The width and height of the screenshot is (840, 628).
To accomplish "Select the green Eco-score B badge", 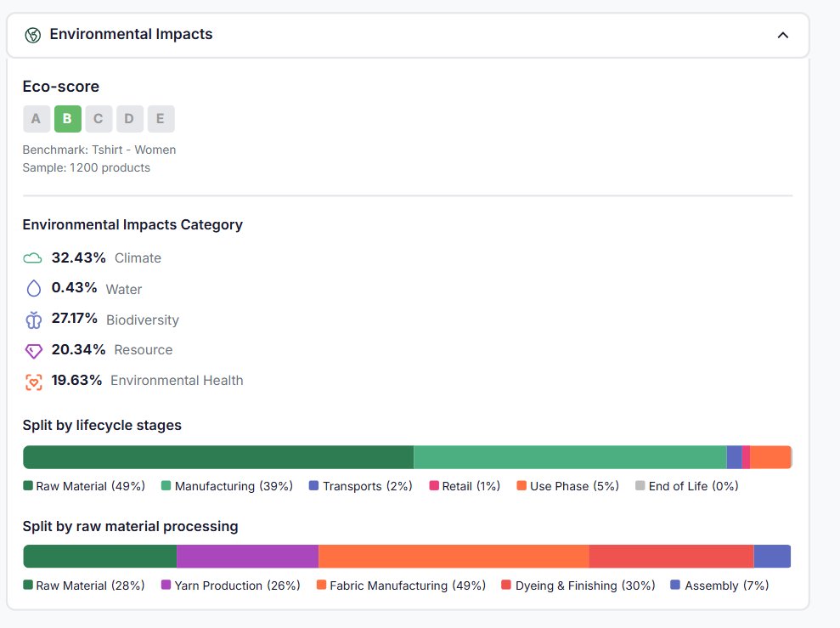I will point(67,119).
